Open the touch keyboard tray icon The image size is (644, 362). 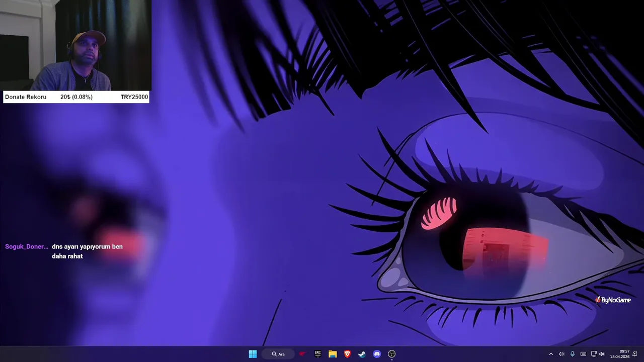(583, 354)
